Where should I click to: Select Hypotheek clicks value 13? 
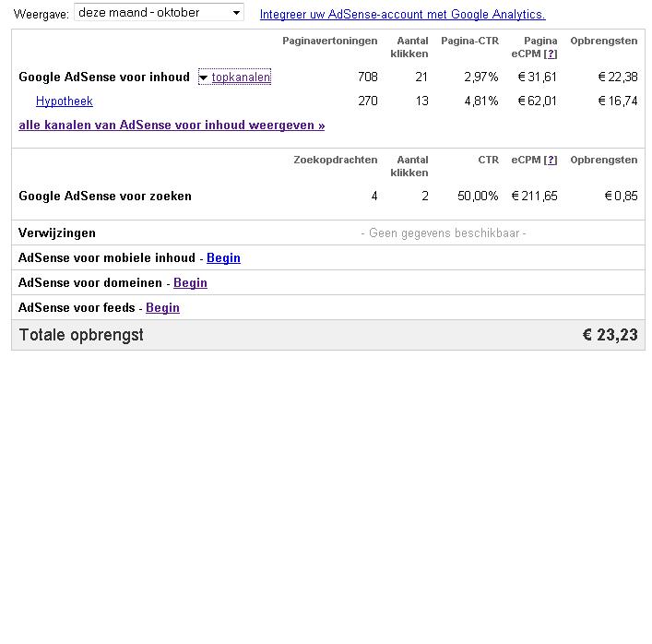421,101
